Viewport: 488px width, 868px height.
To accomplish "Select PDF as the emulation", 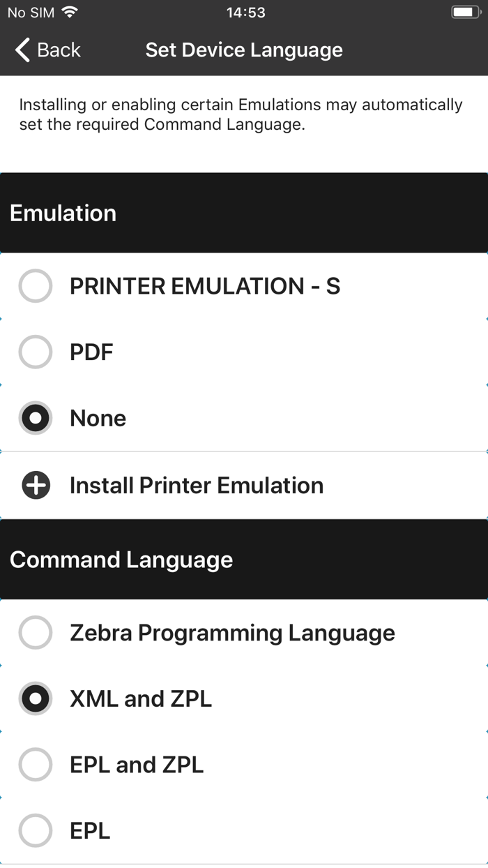I will click(35, 352).
